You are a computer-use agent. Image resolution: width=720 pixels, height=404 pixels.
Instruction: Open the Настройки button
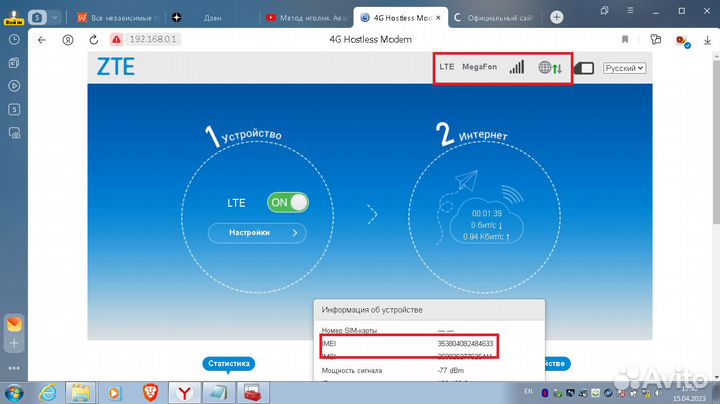point(257,233)
